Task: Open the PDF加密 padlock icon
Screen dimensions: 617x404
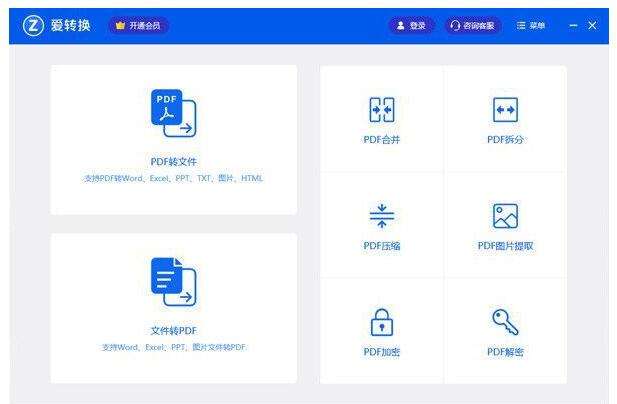Action: point(382,322)
